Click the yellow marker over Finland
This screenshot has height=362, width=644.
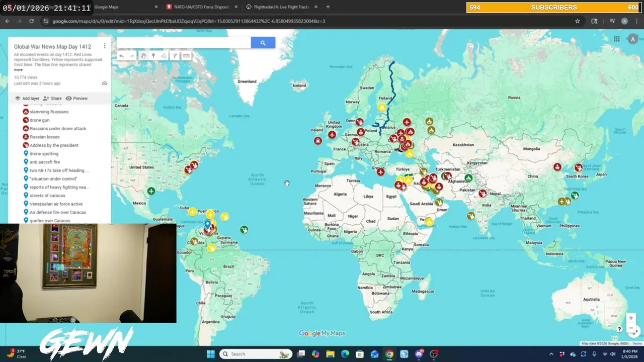[382, 107]
